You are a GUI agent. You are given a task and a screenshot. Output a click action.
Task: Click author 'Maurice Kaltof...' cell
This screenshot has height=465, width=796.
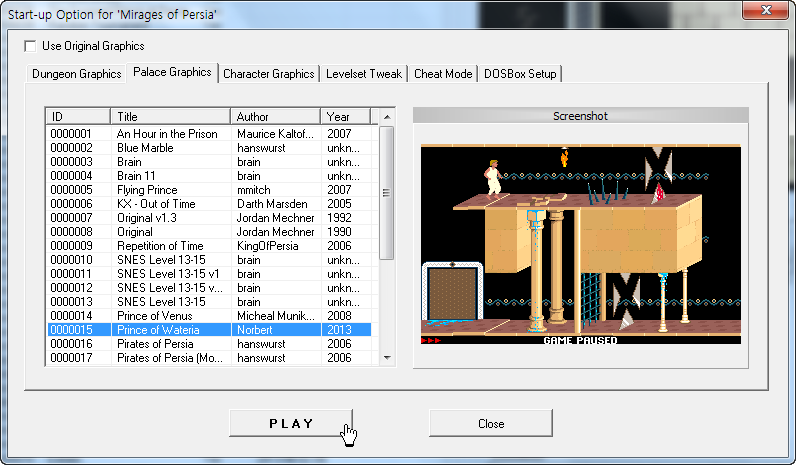pyautogui.click(x=276, y=134)
